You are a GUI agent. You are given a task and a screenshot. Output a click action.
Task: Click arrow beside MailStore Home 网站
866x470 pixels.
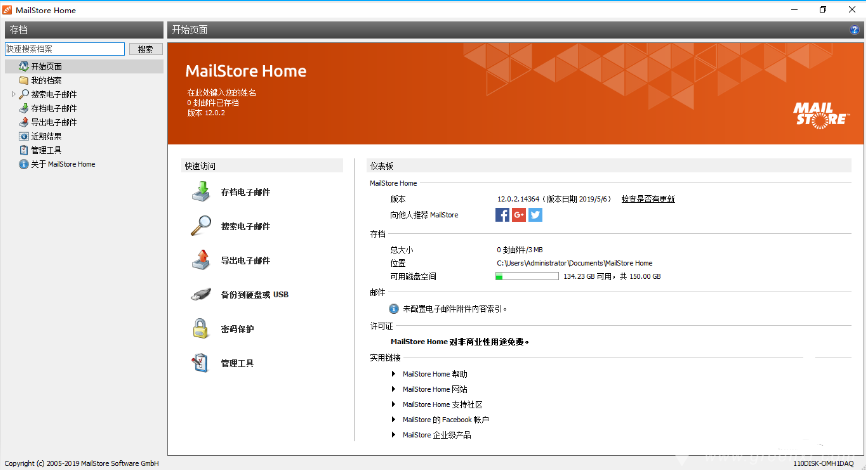pyautogui.click(x=393, y=389)
